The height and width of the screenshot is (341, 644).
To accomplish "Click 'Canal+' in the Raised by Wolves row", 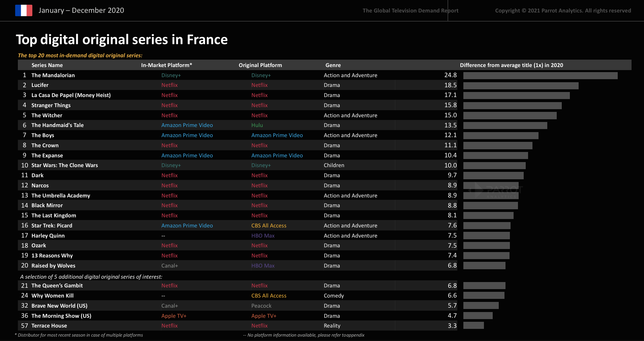I will pyautogui.click(x=170, y=266).
